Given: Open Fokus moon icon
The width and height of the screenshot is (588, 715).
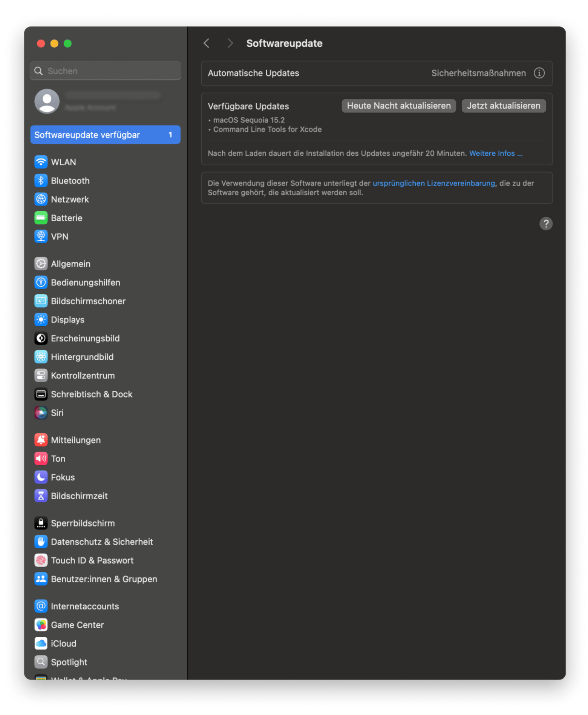Looking at the screenshot, I should (41, 476).
